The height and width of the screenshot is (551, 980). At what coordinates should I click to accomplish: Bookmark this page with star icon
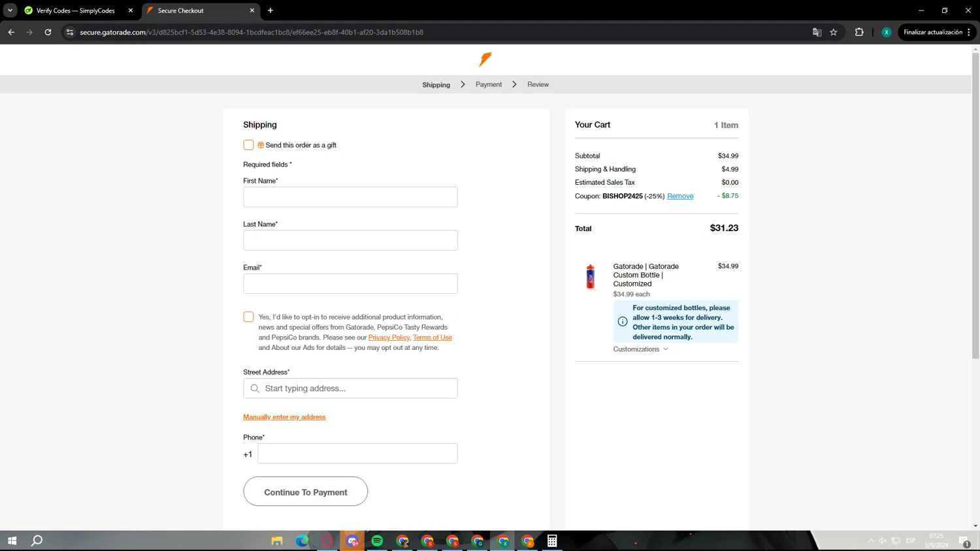tap(834, 32)
